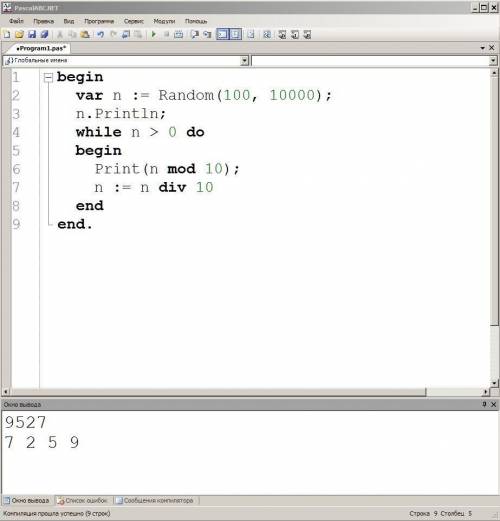Click the Cut scissors icon
This screenshot has width=500, height=521.
tap(60, 34)
